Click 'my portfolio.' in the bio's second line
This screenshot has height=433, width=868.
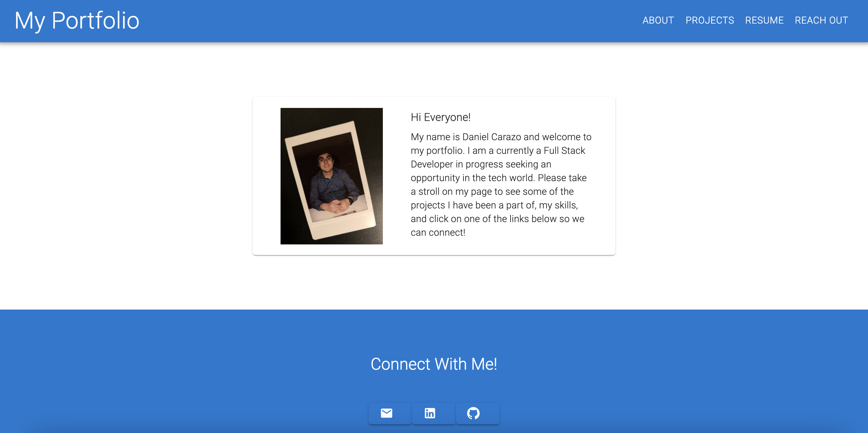(437, 151)
